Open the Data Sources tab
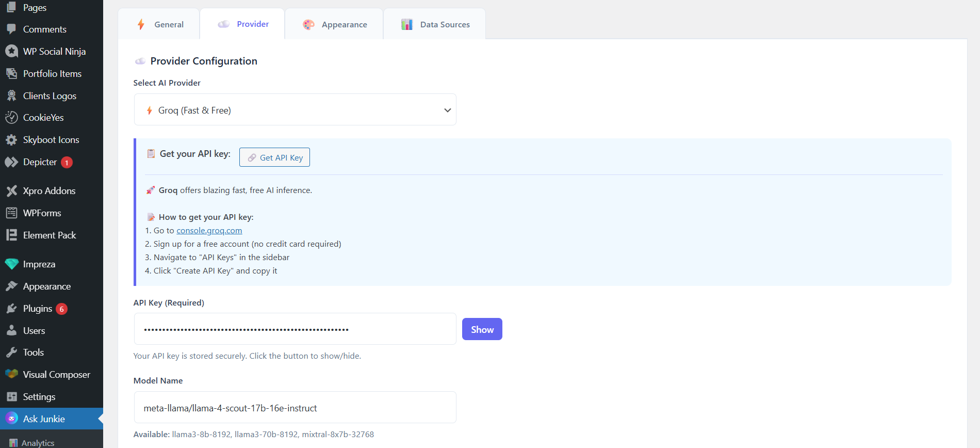 (x=435, y=24)
